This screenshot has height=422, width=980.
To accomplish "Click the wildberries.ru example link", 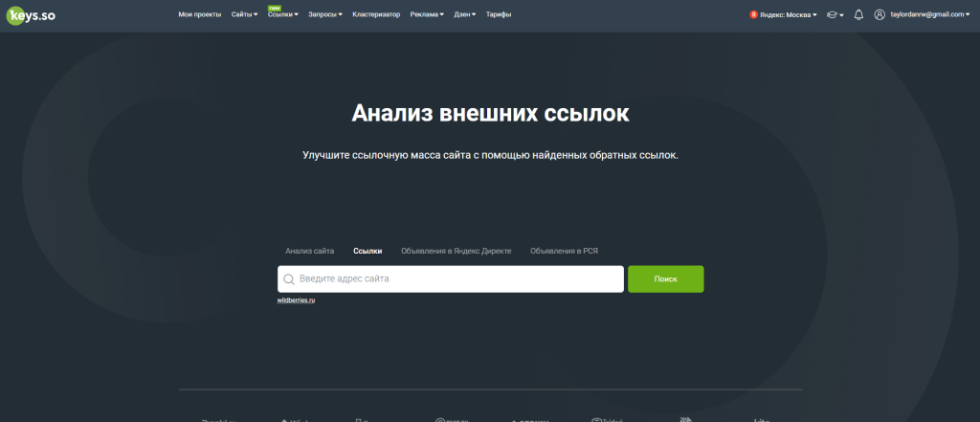I will [297, 300].
